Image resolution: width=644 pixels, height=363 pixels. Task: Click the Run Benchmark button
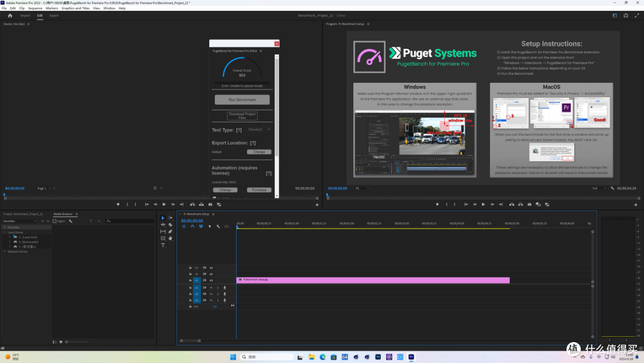click(x=242, y=100)
